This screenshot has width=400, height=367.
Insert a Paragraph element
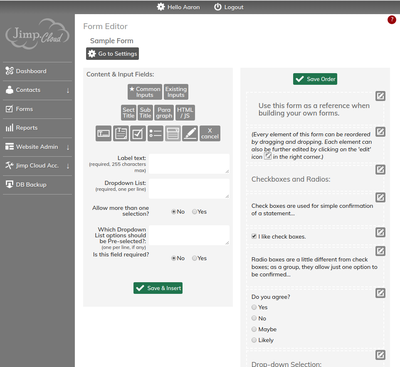point(164,113)
